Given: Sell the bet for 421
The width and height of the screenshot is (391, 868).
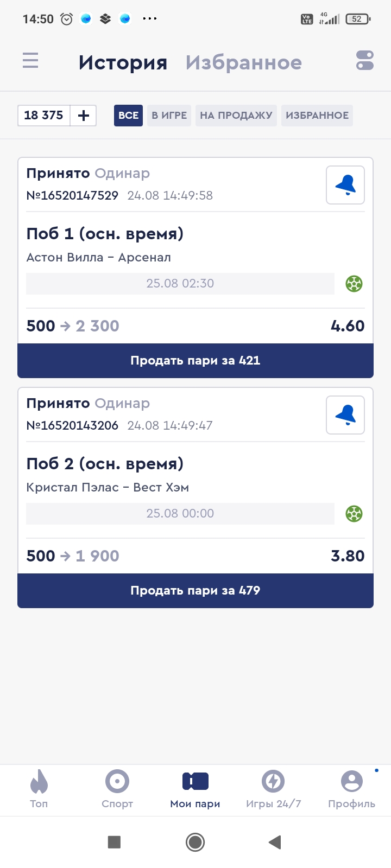Looking at the screenshot, I should pyautogui.click(x=195, y=361).
